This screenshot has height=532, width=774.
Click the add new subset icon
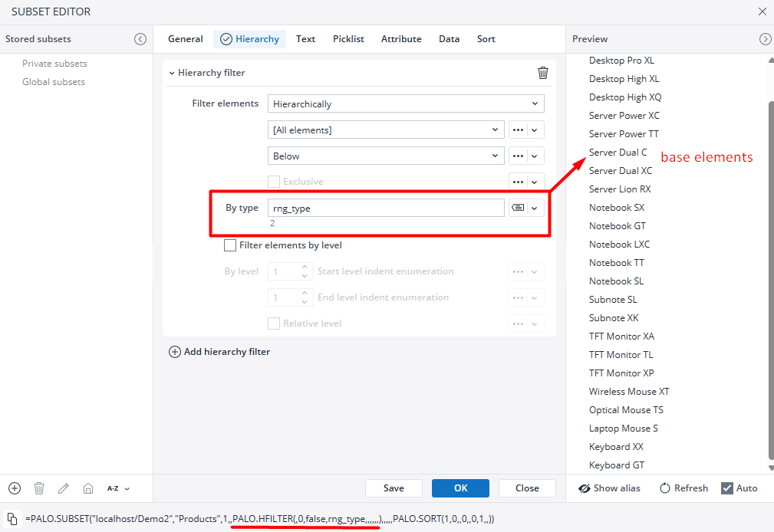[15, 488]
